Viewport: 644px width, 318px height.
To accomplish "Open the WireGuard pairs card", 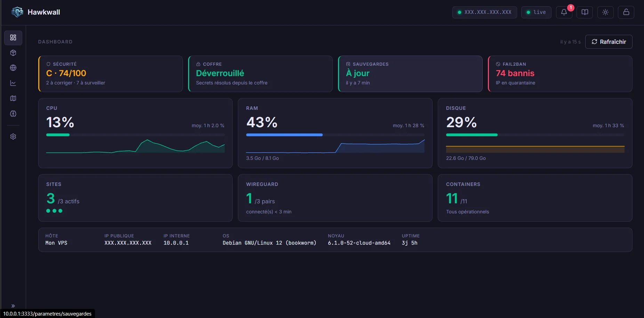I will (x=335, y=198).
